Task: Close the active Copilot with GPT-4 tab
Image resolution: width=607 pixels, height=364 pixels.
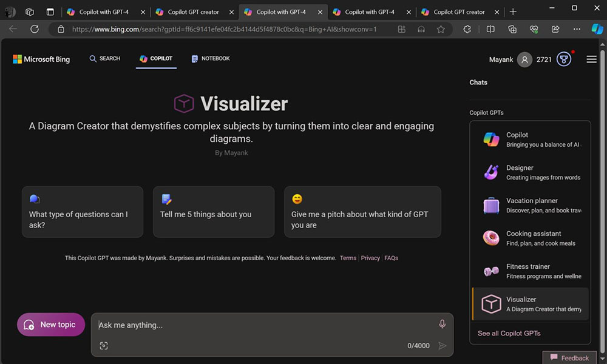Action: click(x=320, y=12)
